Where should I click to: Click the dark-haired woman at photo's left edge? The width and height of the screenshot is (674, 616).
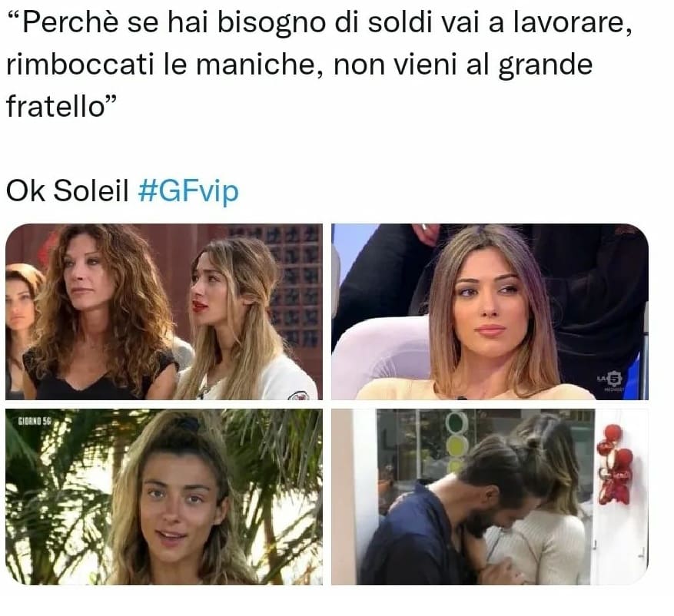click(21, 326)
